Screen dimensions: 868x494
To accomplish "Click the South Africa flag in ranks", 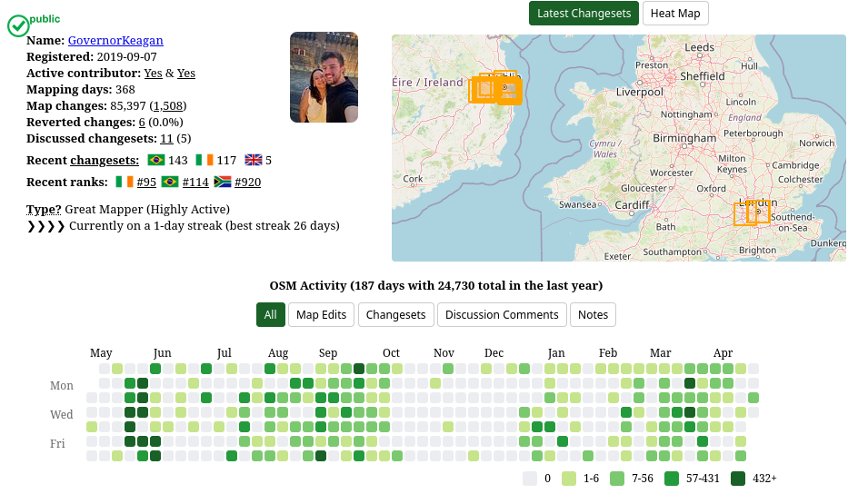I will [223, 182].
